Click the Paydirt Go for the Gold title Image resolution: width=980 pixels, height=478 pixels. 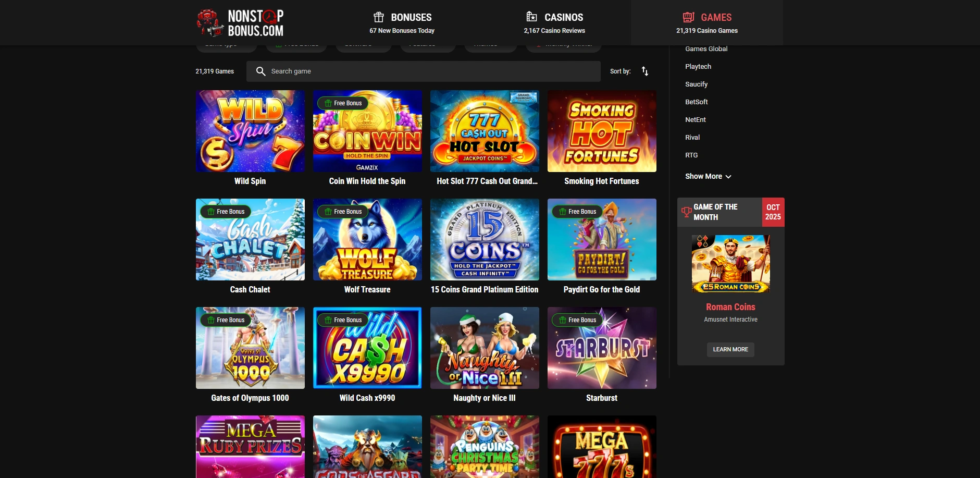pos(602,290)
